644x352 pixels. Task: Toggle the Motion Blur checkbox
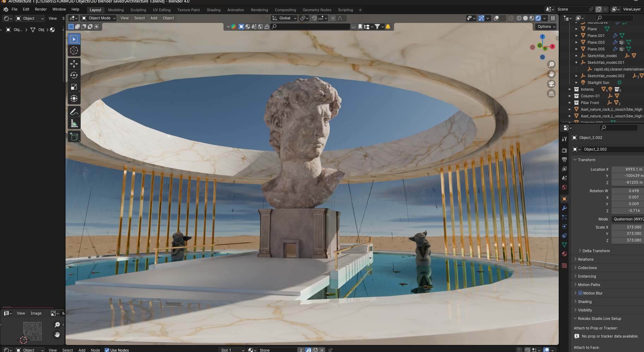click(580, 293)
